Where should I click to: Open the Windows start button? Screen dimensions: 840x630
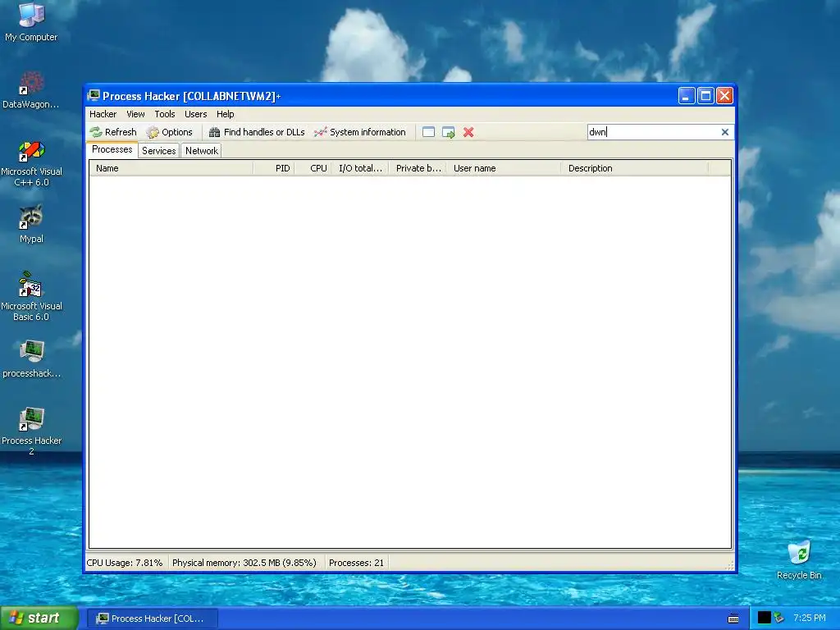pyautogui.click(x=39, y=618)
